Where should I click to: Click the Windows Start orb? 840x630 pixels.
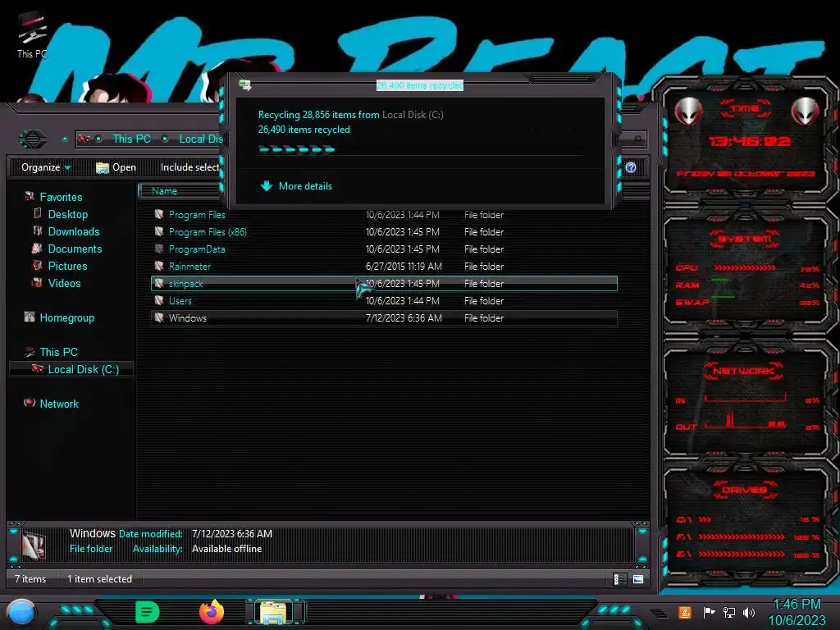(x=21, y=612)
